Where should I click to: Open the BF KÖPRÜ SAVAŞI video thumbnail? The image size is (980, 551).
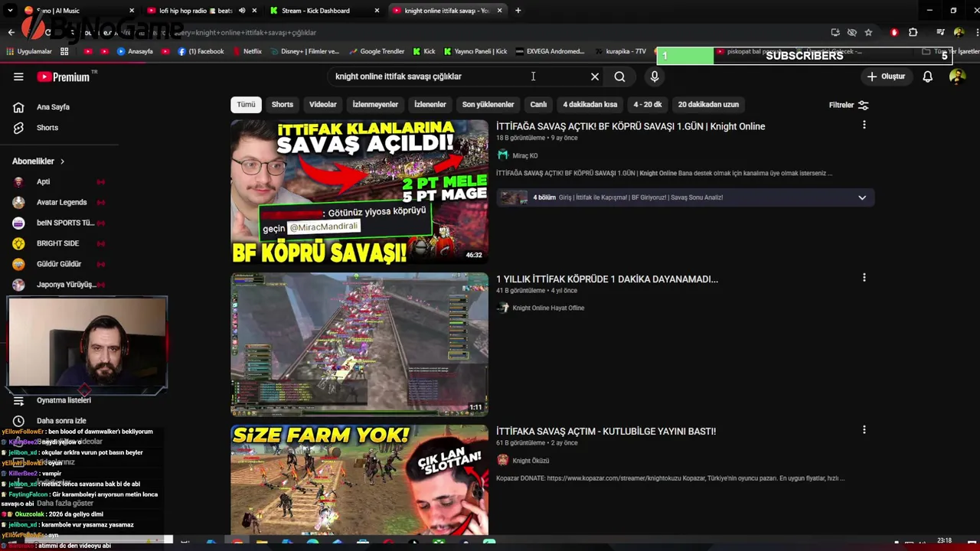(x=359, y=192)
